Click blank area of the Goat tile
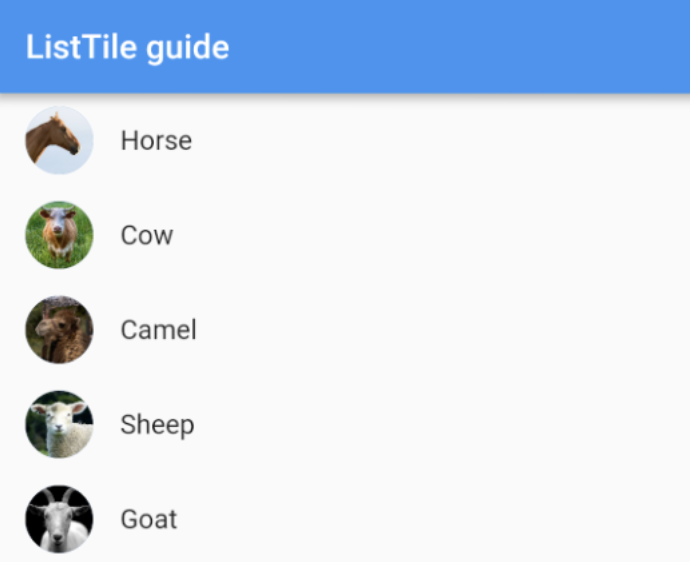Viewport: 690px width, 562px height. [440, 519]
